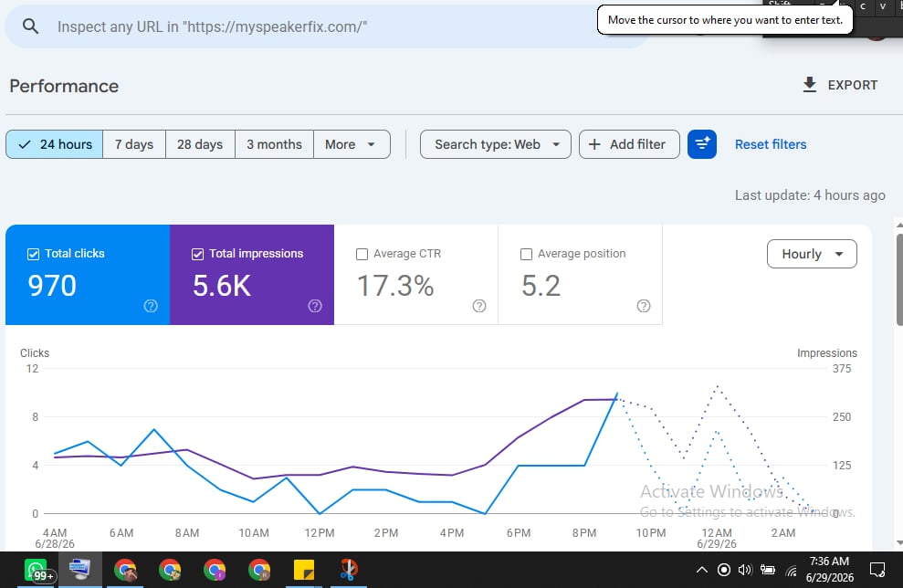Open help for Total clicks
The image size is (903, 588).
[151, 306]
